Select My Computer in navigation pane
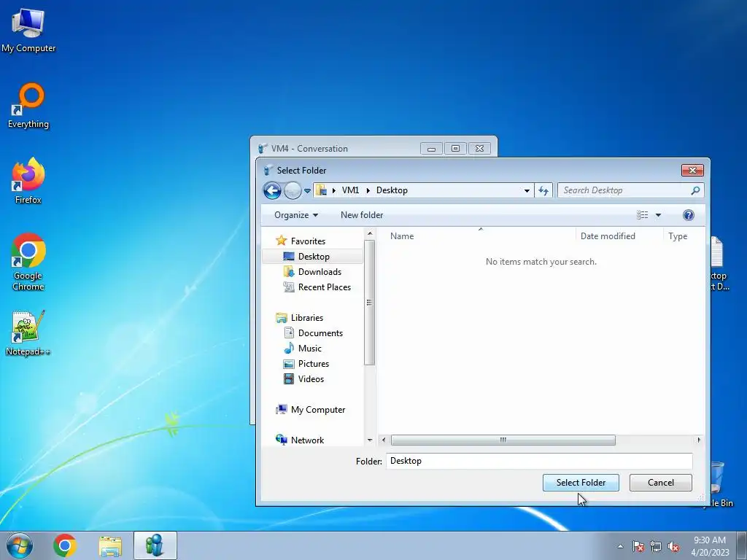The image size is (747, 560). click(318, 410)
